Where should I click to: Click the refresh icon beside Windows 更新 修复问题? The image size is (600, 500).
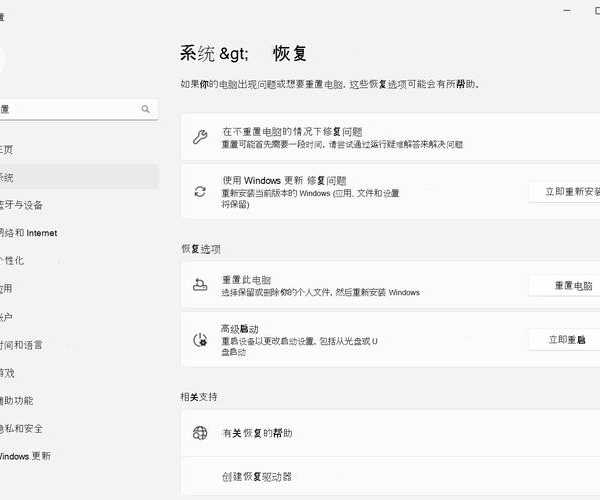coord(200,191)
